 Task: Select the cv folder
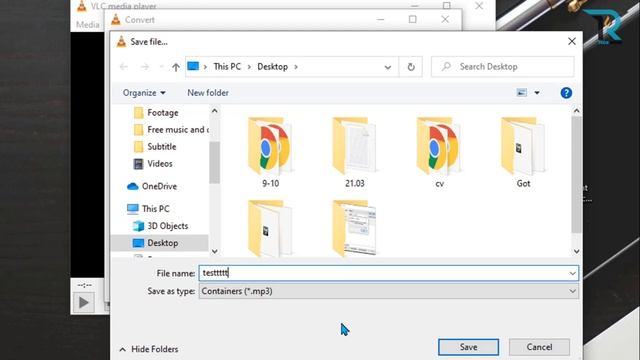point(439,152)
